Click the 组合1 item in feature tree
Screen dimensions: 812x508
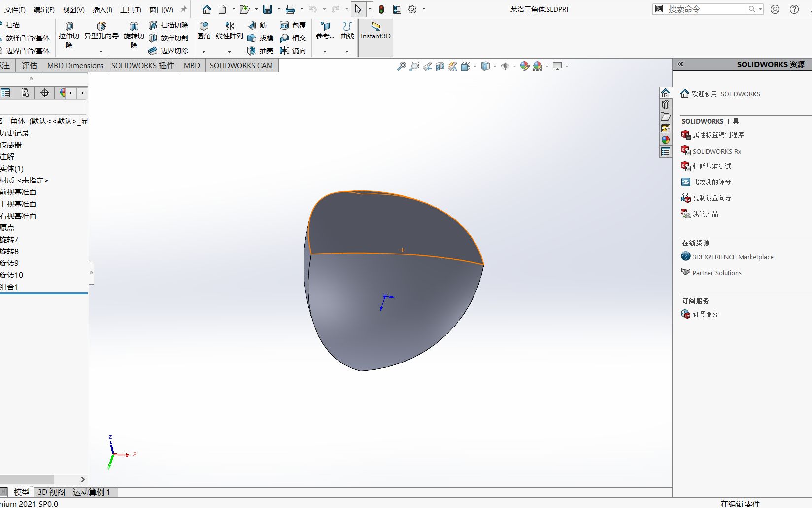click(10, 287)
